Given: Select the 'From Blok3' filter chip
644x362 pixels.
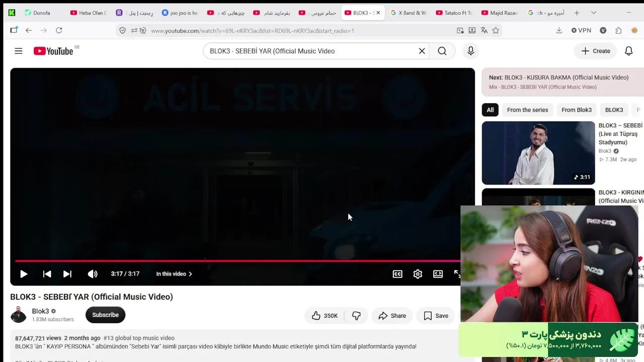Looking at the screenshot, I should point(577,110).
